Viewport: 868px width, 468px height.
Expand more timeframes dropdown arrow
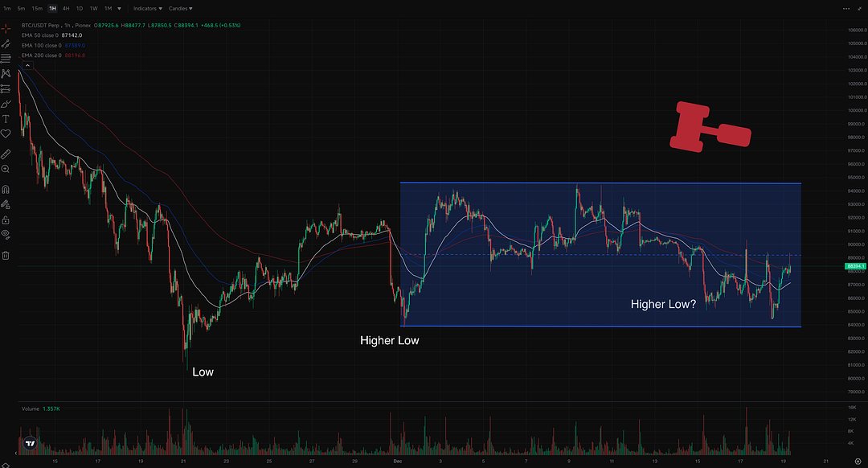(x=119, y=8)
